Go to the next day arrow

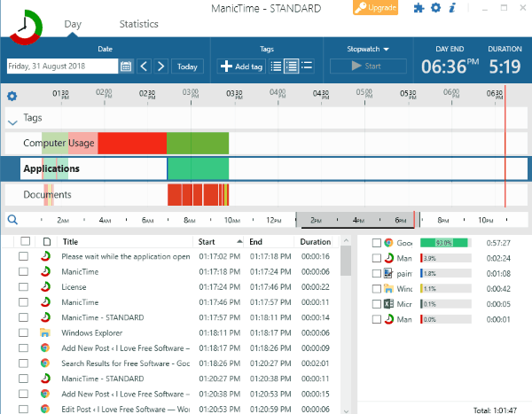(161, 66)
